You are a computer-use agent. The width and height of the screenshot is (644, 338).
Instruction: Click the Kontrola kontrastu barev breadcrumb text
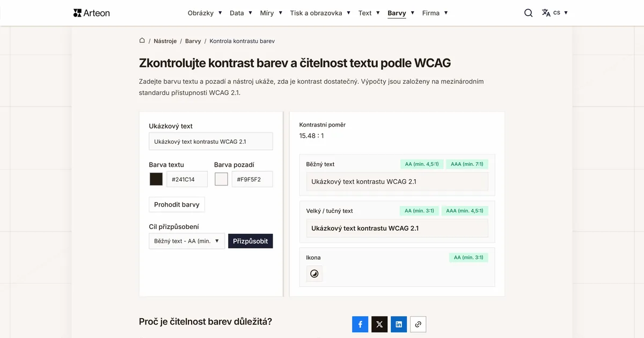[x=242, y=41]
